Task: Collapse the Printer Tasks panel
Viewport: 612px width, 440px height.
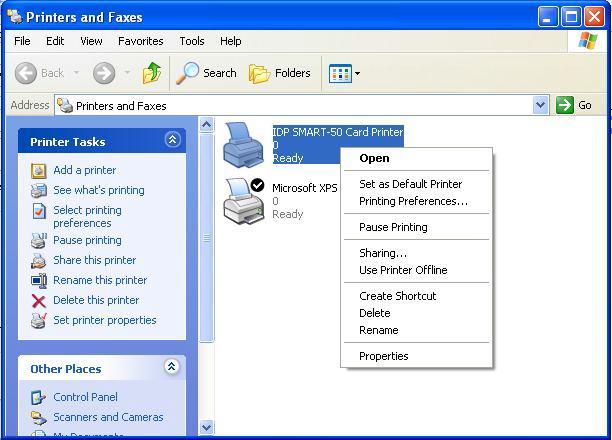Action: [173, 139]
